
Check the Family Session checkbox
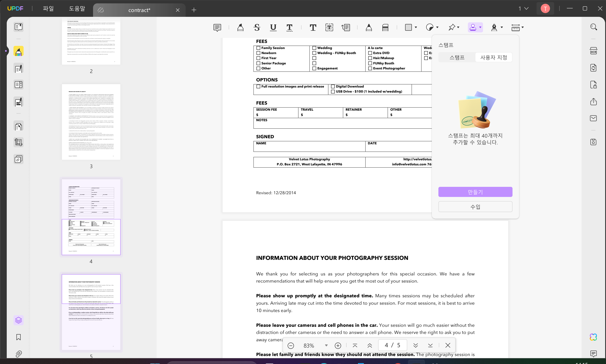click(258, 48)
